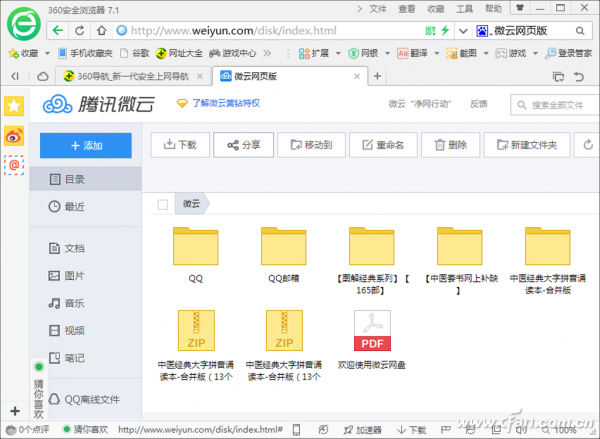This screenshot has height=439, width=600.
Task: Open the 网银 dropdown arrow
Action: click(387, 53)
